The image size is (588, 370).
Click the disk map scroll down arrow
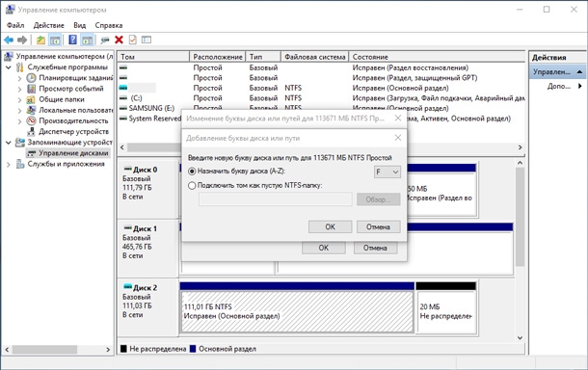pyautogui.click(x=521, y=338)
